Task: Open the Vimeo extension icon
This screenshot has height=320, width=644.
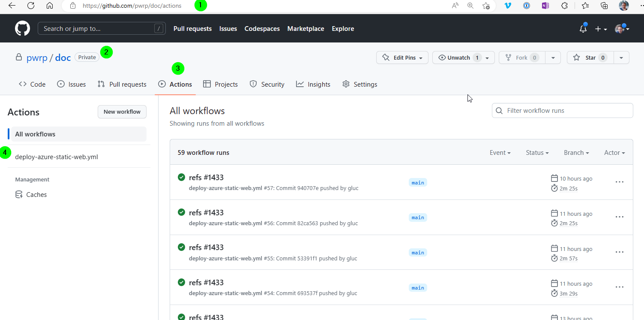Action: (508, 6)
